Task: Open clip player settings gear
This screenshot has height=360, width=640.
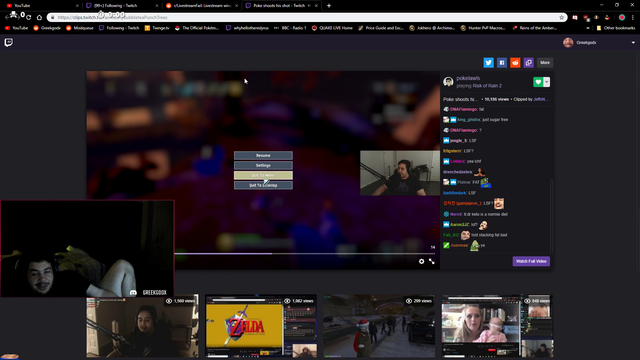Action: tap(422, 261)
